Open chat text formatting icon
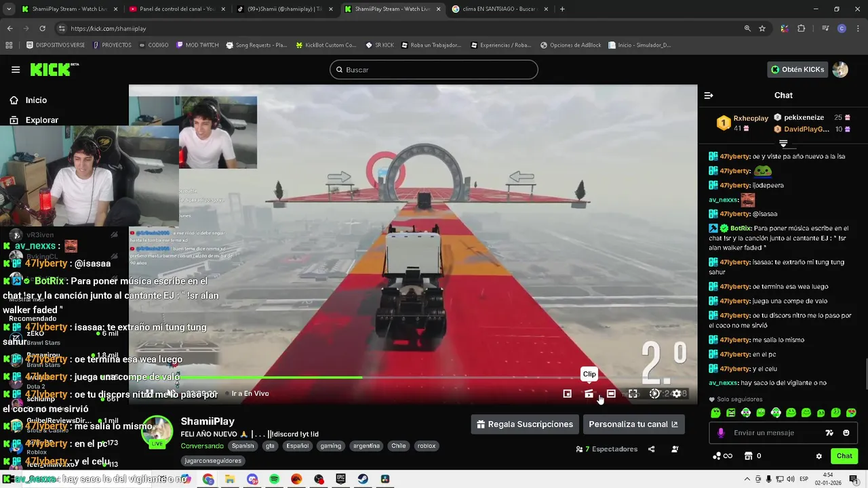 coord(829,432)
